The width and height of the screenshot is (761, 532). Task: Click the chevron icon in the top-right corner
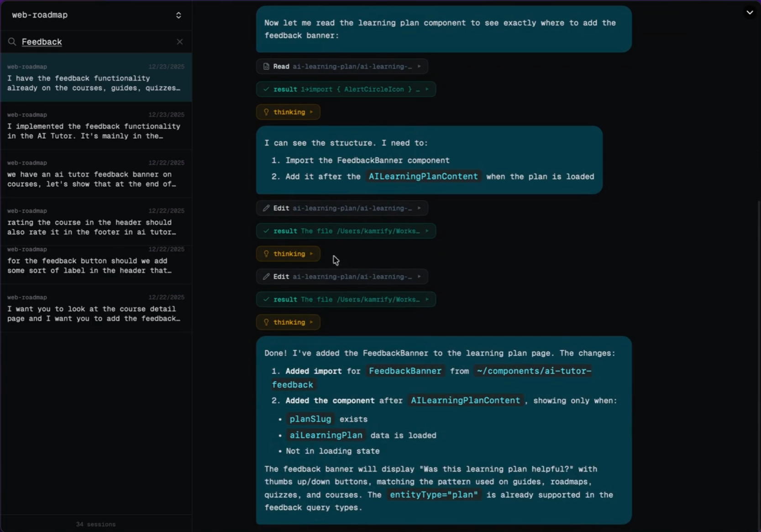750,12
